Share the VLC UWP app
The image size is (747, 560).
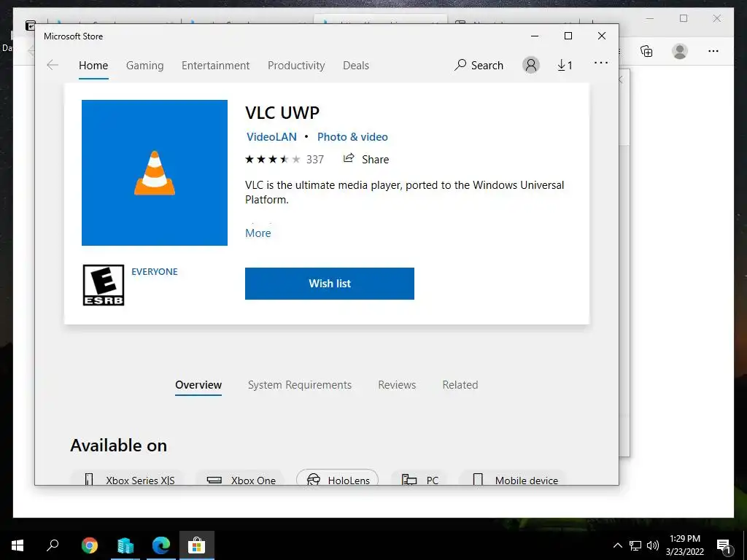[366, 159]
